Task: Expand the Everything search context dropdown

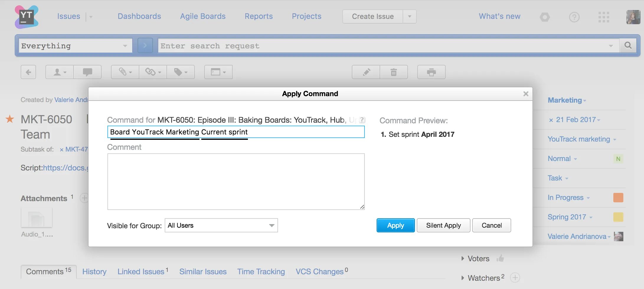Action: (x=124, y=45)
